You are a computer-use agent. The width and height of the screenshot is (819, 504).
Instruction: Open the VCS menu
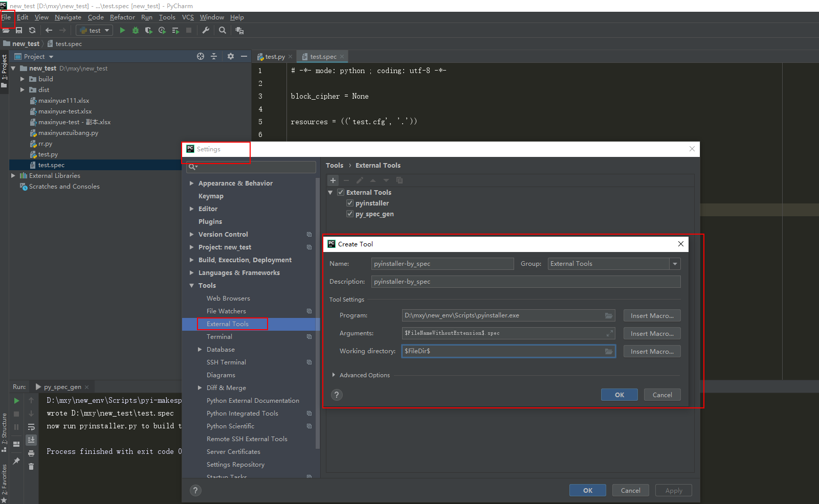tap(188, 17)
